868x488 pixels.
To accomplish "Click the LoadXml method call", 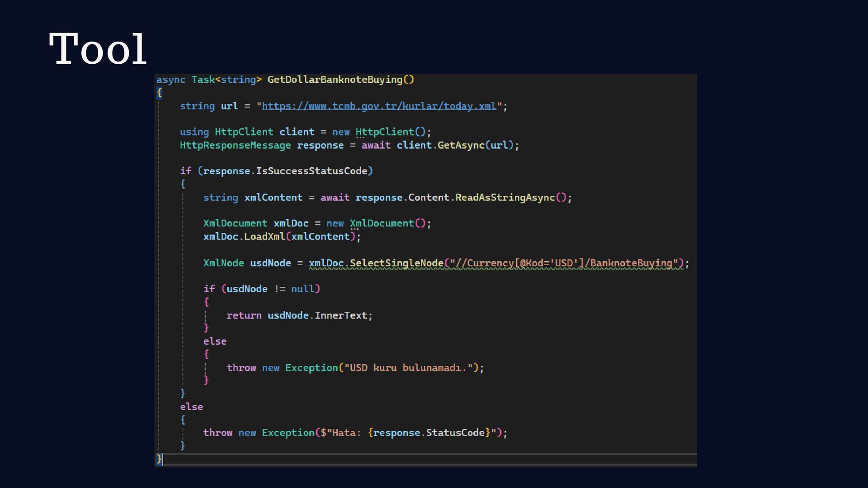I will 264,236.
